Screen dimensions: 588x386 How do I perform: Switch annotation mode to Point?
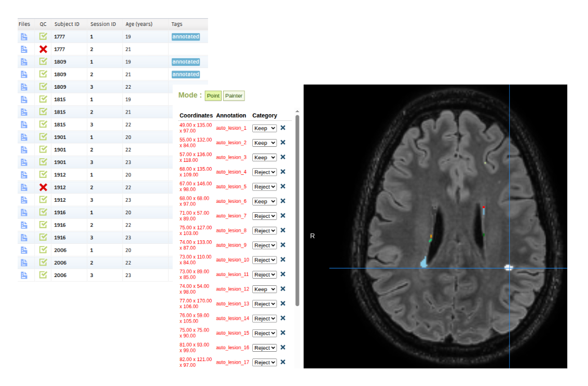coord(213,96)
